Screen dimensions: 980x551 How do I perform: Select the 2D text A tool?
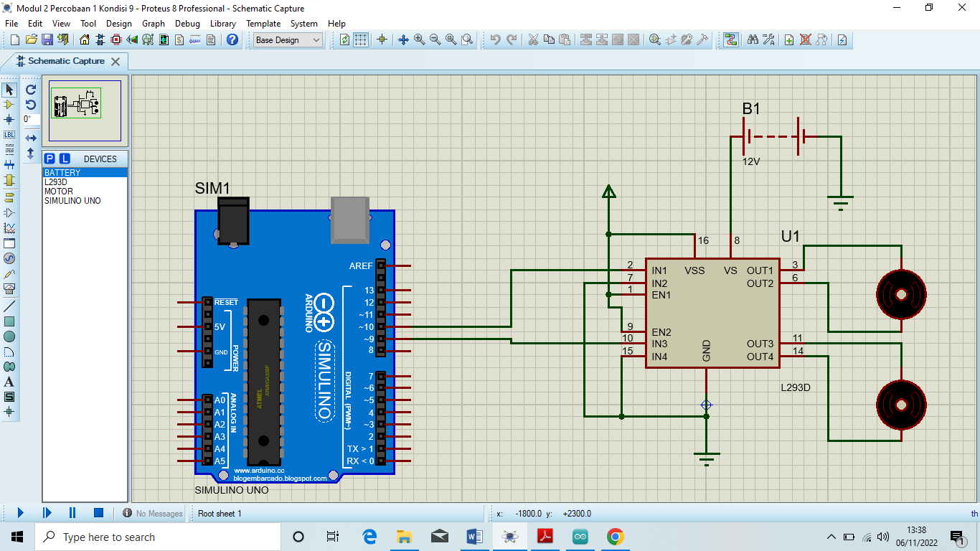coord(9,382)
